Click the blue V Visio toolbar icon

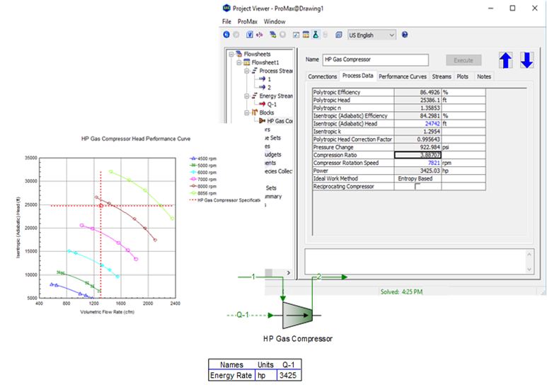(249, 35)
